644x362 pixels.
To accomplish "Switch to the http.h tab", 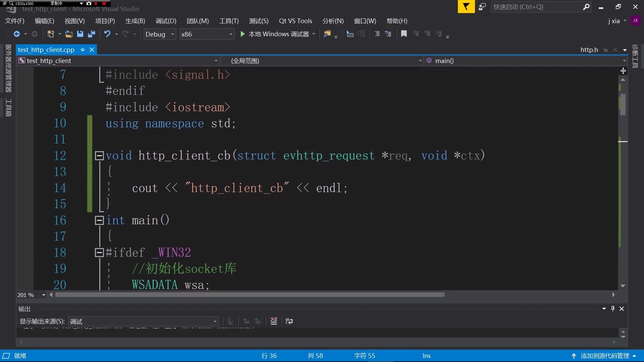I will pos(589,50).
